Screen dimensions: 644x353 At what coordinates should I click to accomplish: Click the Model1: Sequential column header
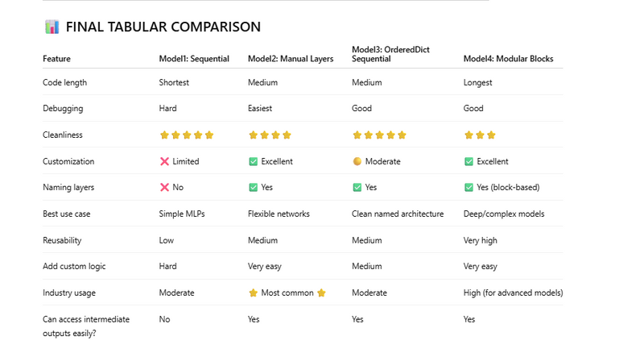coord(194,59)
